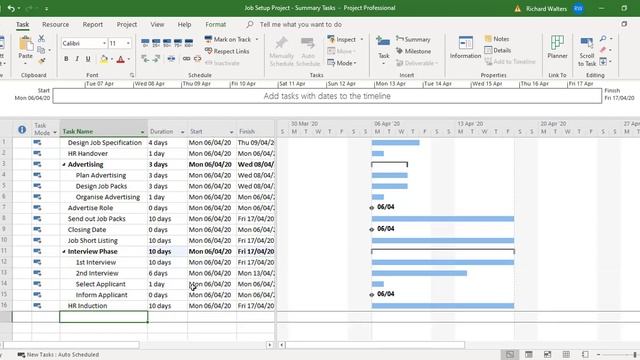The height and width of the screenshot is (360, 640).
Task: Click the Cut scissors icon
Action: tap(41, 39)
